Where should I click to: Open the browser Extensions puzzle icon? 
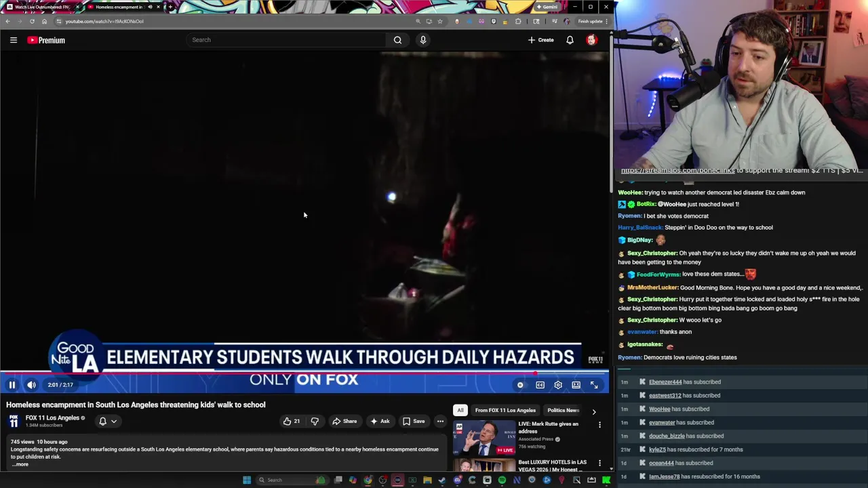[x=518, y=21]
